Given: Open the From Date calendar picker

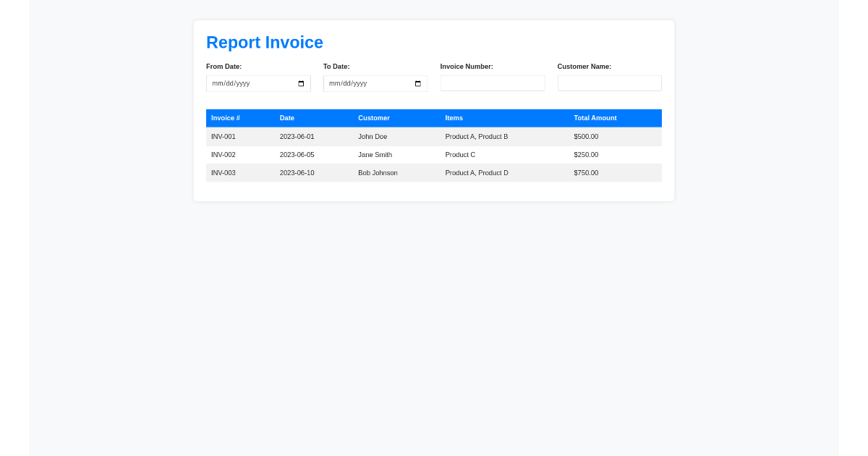Looking at the screenshot, I should 301,83.
